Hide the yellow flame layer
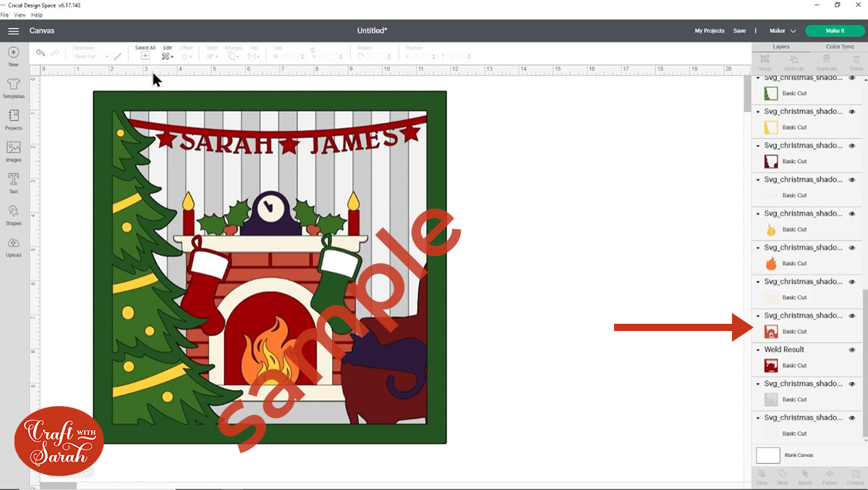This screenshot has width=868, height=490. coord(852,214)
